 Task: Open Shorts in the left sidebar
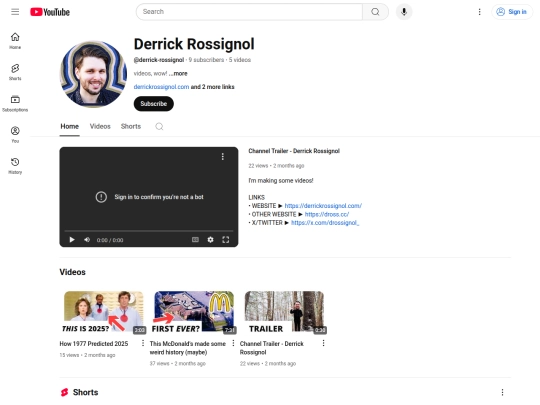coord(15,72)
